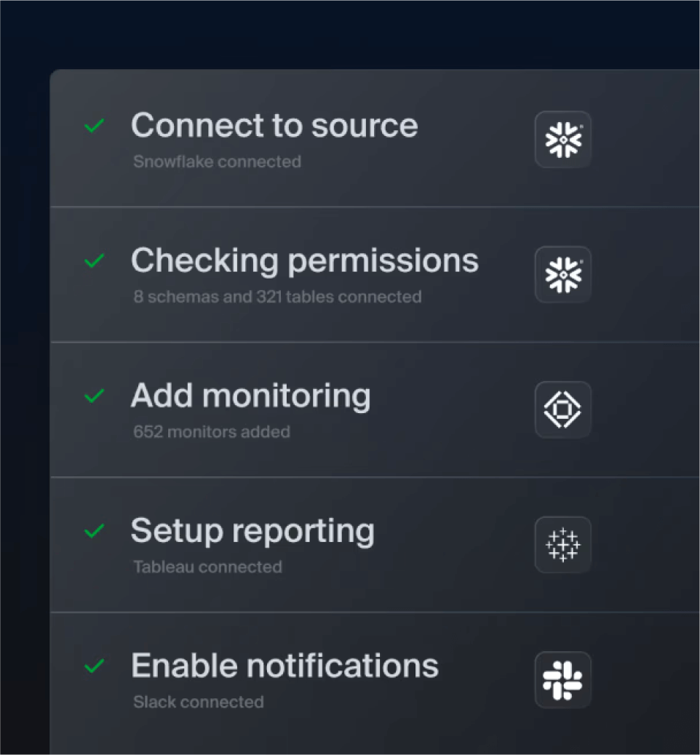The height and width of the screenshot is (755, 700).
Task: Click the Slack connected status text
Action: (198, 702)
